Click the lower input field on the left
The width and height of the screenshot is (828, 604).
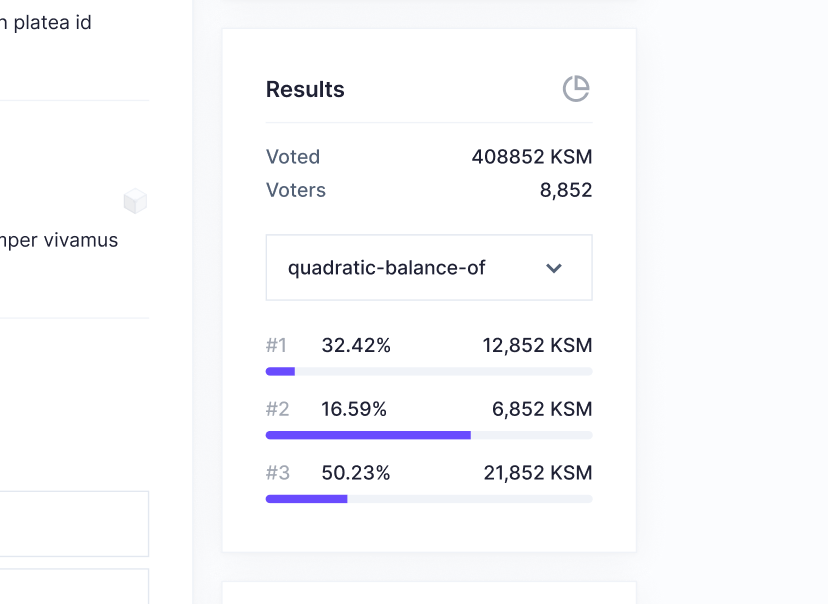74,590
